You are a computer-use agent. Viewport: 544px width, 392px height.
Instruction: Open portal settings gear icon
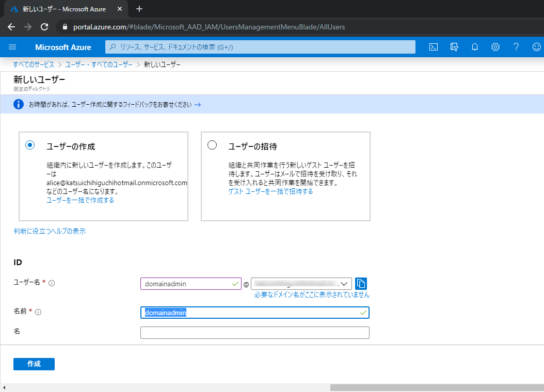(495, 47)
